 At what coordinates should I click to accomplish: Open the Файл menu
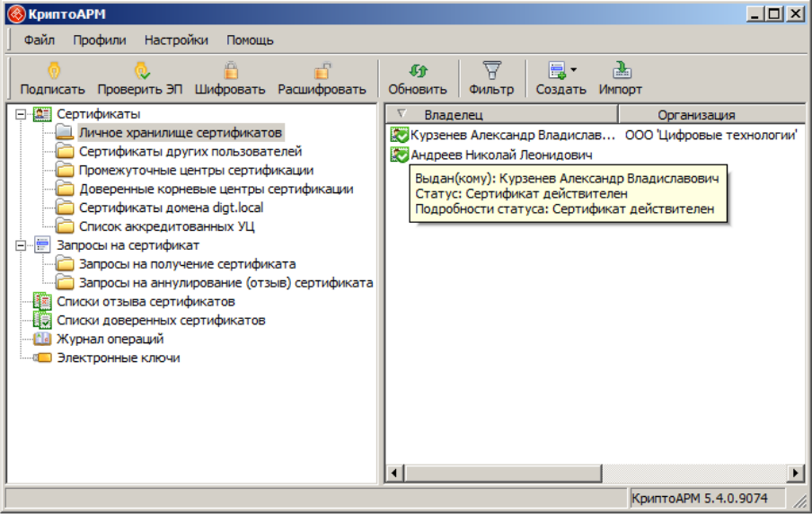pyautogui.click(x=40, y=40)
